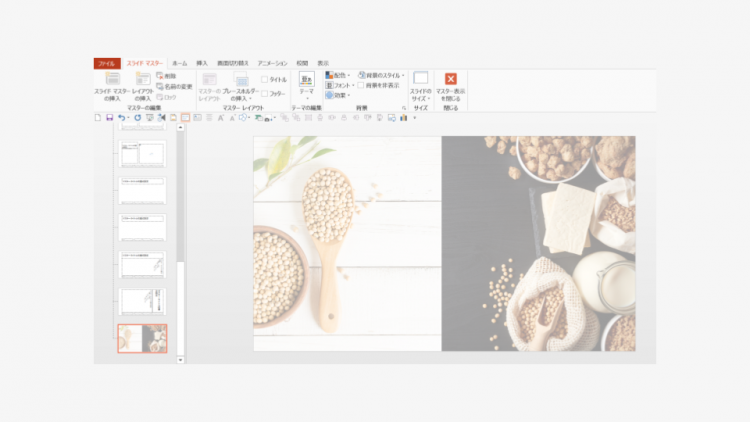Viewport: 750px width, 422px height.
Task: Expand the フォント dropdown
Action: [337, 85]
